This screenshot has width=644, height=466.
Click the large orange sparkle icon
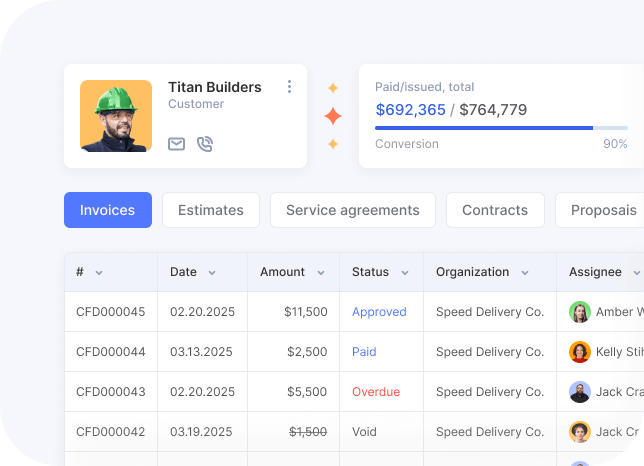pyautogui.click(x=333, y=117)
